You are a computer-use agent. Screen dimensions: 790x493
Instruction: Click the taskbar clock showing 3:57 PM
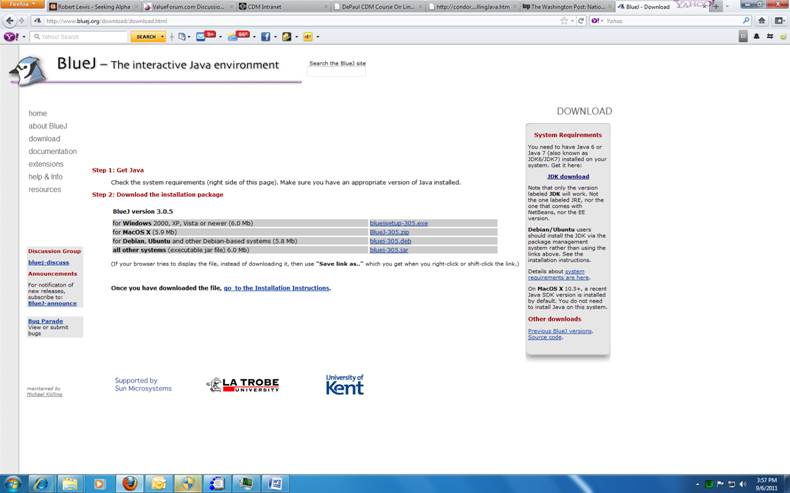(767, 484)
